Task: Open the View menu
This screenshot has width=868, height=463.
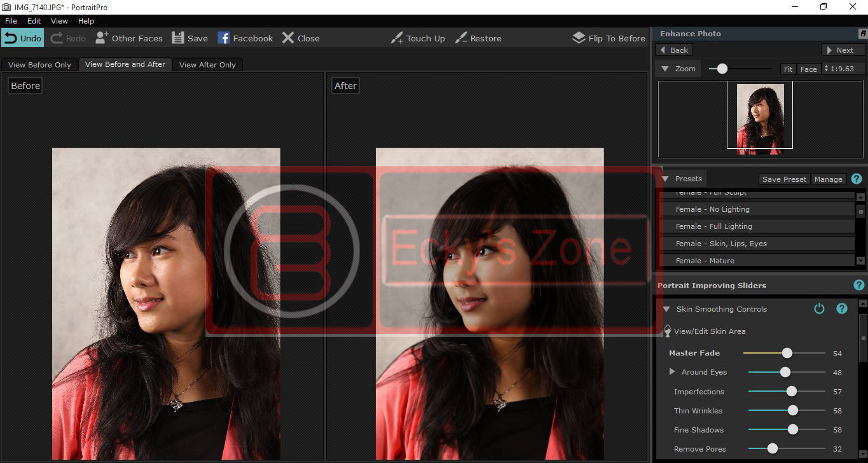Action: tap(59, 21)
